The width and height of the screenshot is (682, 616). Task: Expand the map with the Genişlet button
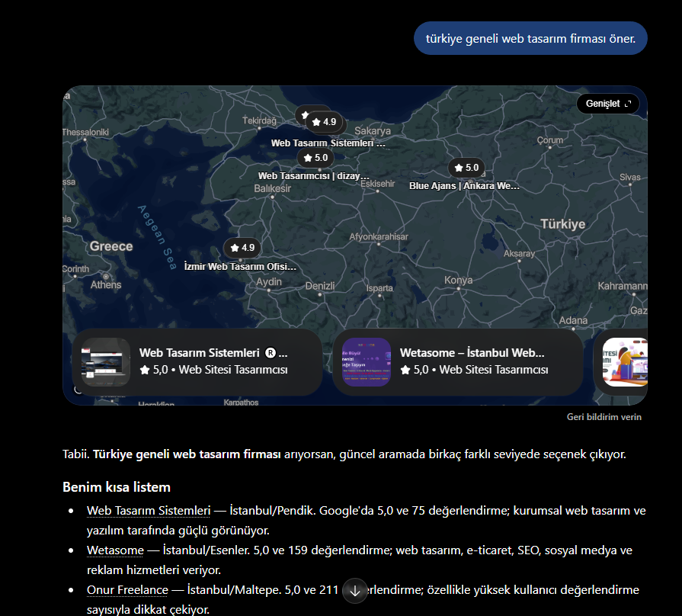(x=607, y=104)
